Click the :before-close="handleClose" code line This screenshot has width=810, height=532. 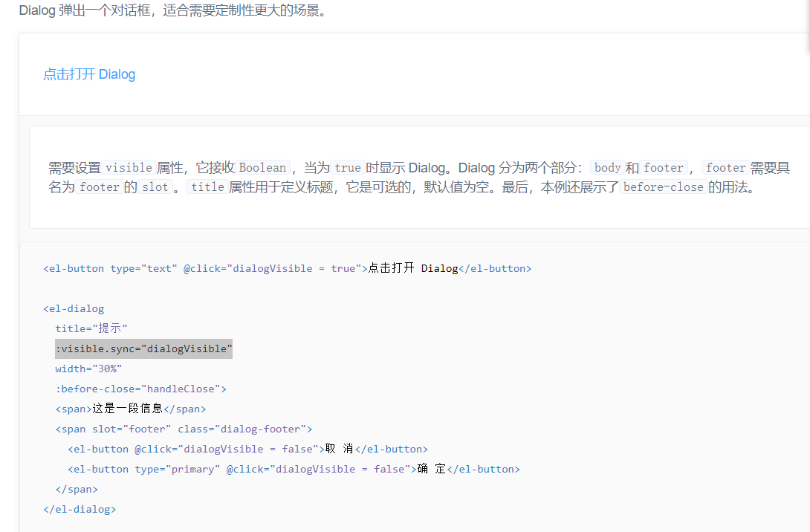tap(141, 389)
